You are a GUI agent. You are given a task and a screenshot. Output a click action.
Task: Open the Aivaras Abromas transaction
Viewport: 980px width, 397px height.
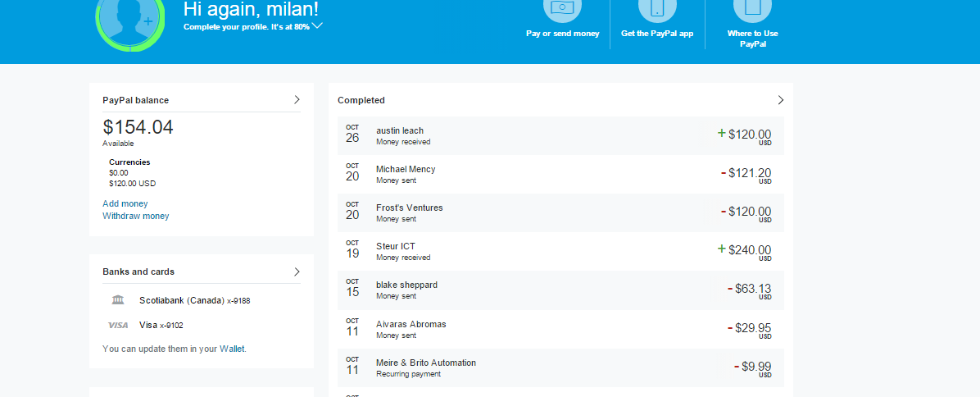560,330
